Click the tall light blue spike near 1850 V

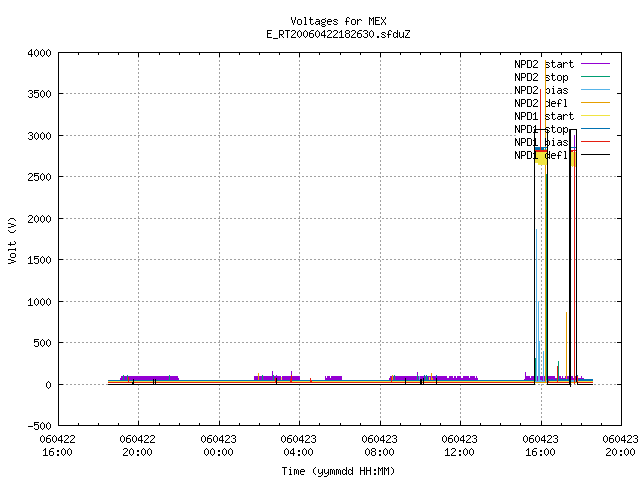(x=537, y=304)
